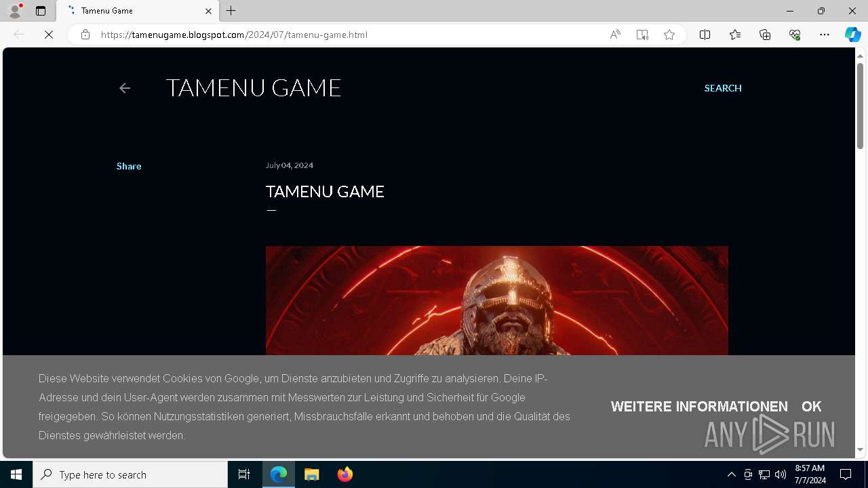Toggle split screen view
The image size is (868, 488).
705,35
